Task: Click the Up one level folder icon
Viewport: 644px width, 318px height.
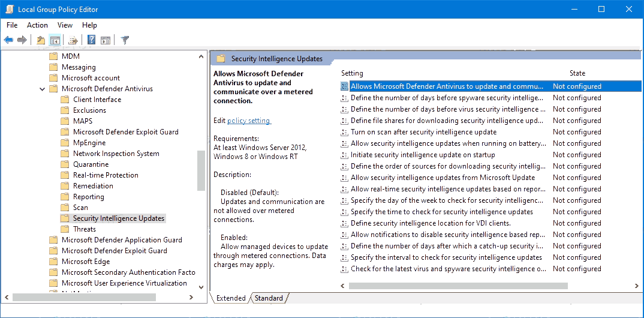Action: (x=41, y=40)
